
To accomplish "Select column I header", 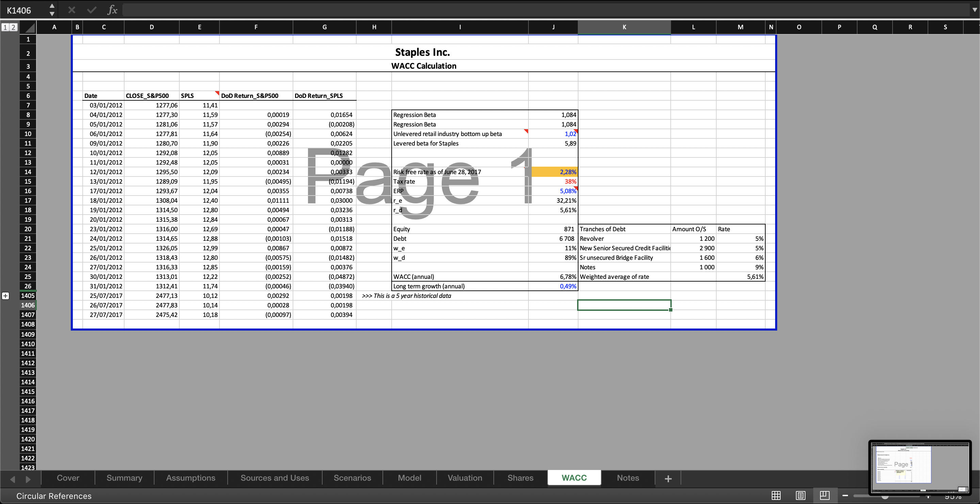I will pos(460,27).
